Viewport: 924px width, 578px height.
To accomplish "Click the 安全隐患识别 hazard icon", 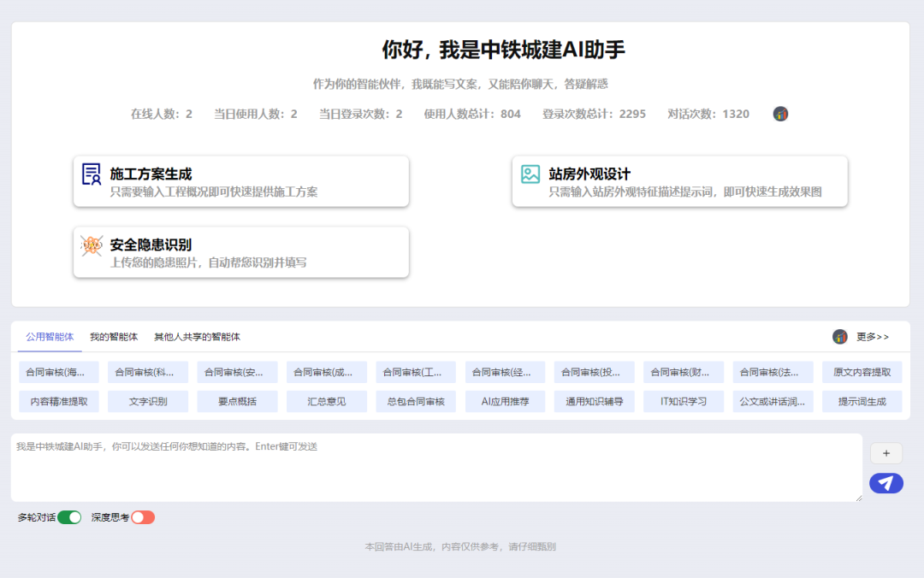I will click(92, 245).
